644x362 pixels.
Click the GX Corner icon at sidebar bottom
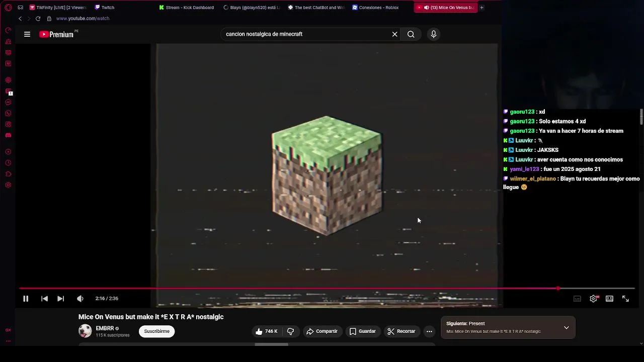(x=8, y=330)
